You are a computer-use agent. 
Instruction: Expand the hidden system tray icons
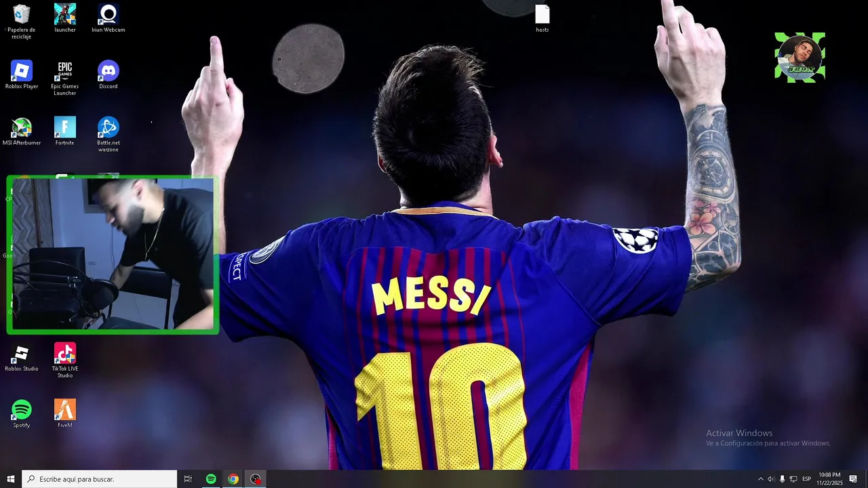(760, 479)
